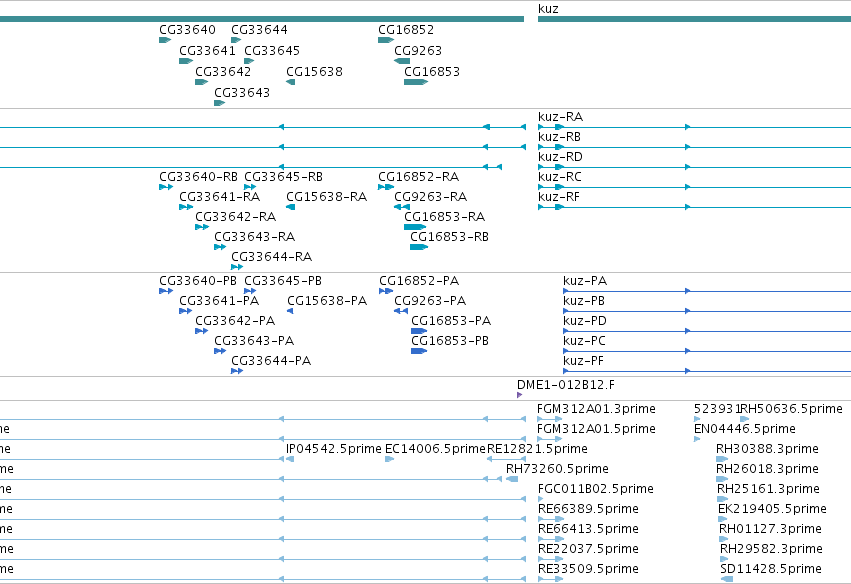
Task: Click the RE66413.5prime EST label
Action: pyautogui.click(x=588, y=530)
